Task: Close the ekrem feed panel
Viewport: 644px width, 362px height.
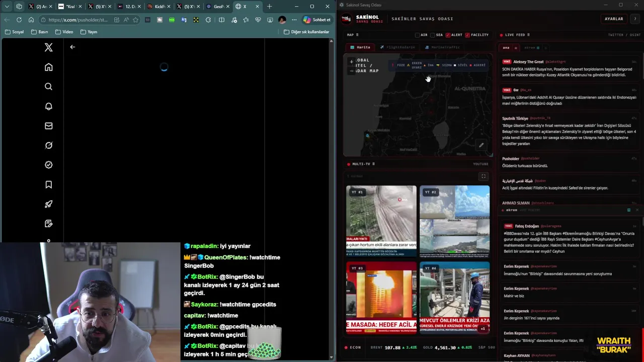Action: tap(637, 210)
